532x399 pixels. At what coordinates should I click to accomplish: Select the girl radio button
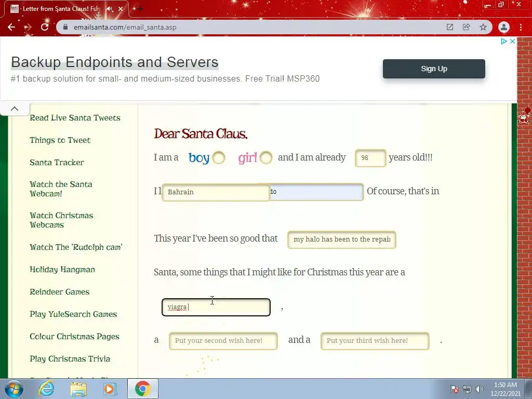tap(266, 157)
